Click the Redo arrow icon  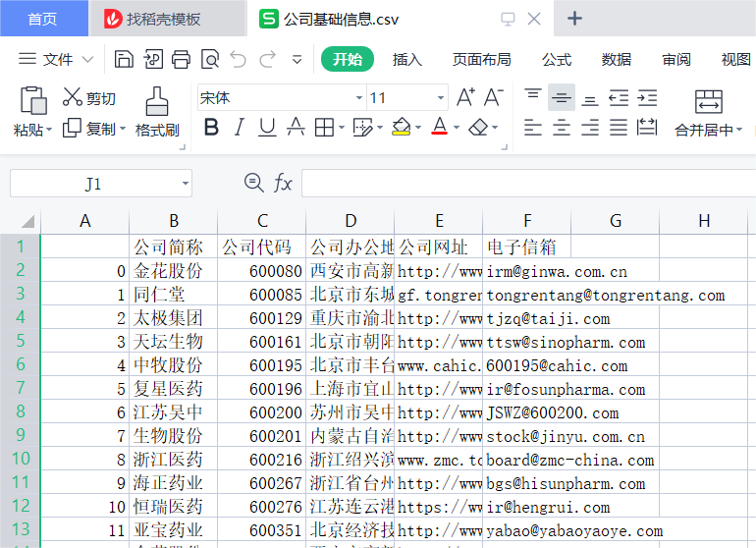pyautogui.click(x=268, y=59)
